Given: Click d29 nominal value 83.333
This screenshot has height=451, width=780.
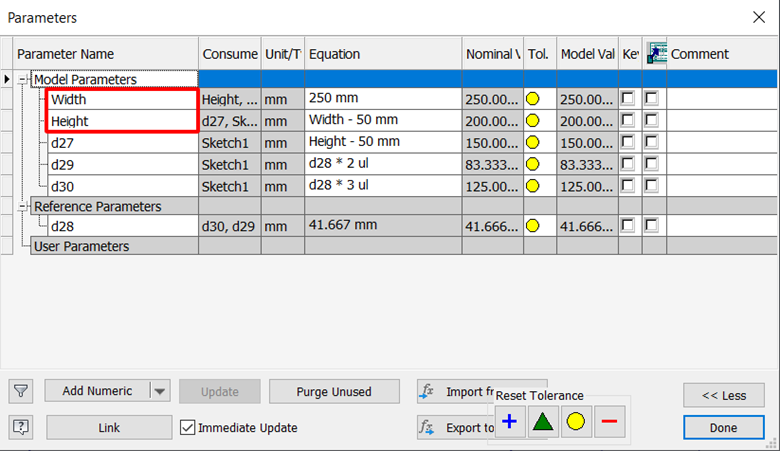Looking at the screenshot, I should pyautogui.click(x=492, y=165).
